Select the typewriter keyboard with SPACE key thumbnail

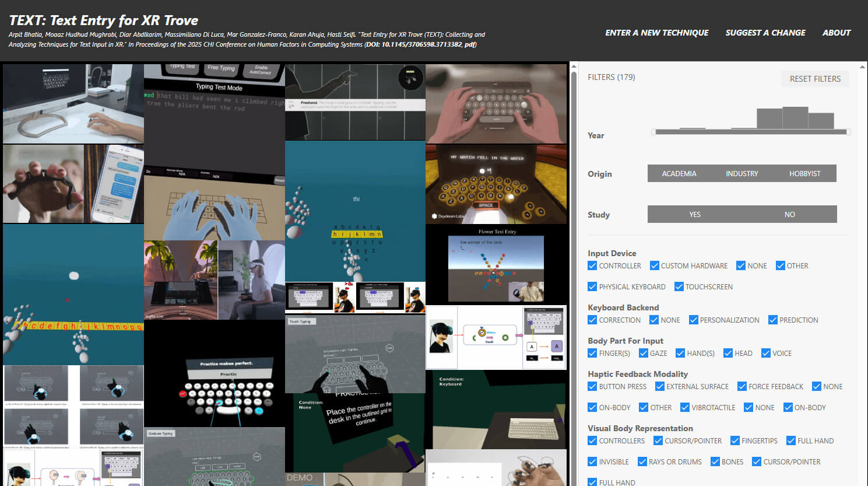496,184
